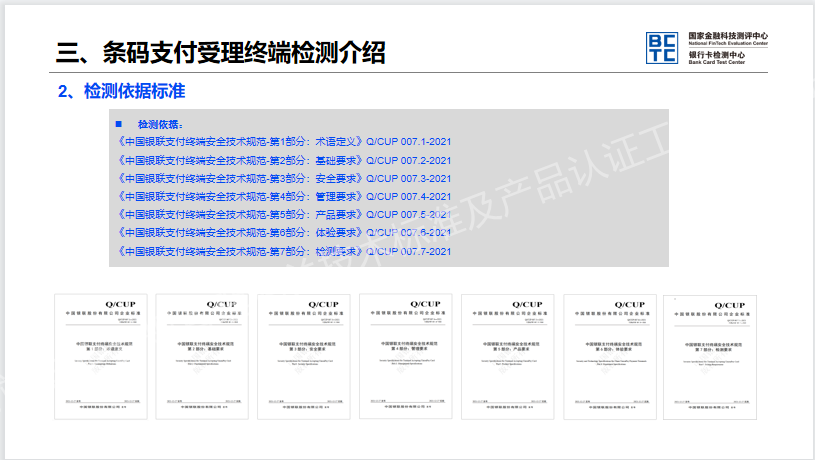Click the 国家金融科技测评中心 text
This screenshot has width=815, height=460.
point(728,36)
